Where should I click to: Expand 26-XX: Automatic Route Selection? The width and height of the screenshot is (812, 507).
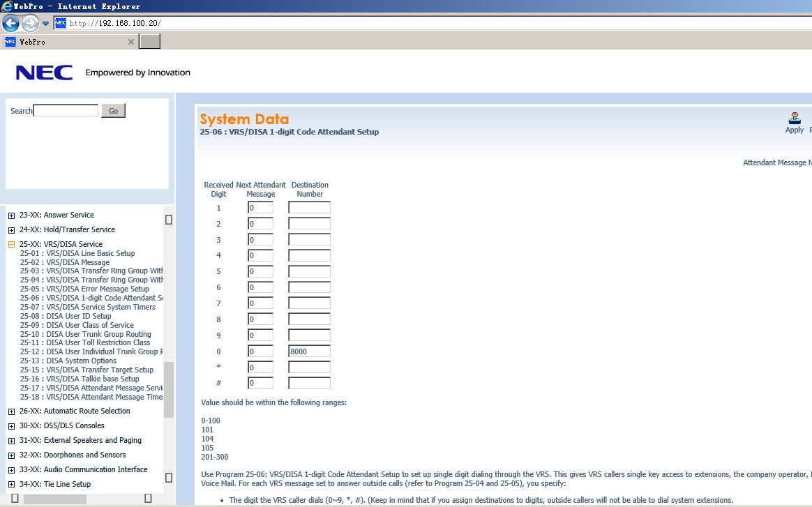pos(11,411)
